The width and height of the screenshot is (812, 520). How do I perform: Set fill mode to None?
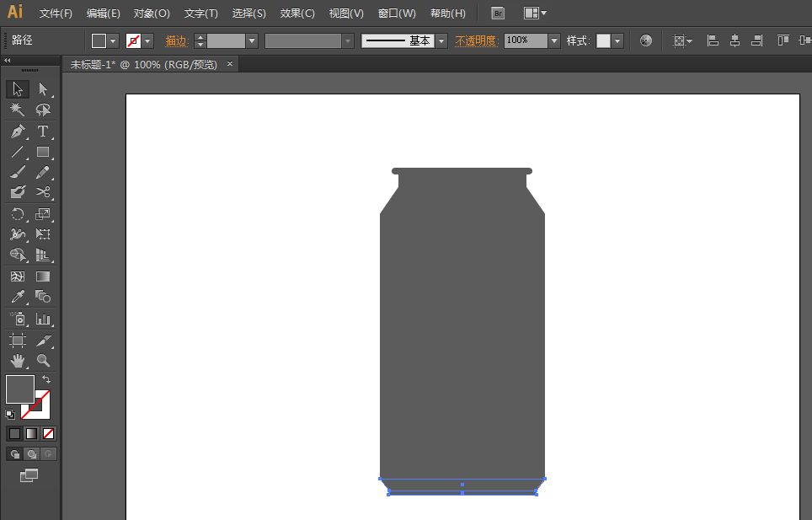coord(48,433)
